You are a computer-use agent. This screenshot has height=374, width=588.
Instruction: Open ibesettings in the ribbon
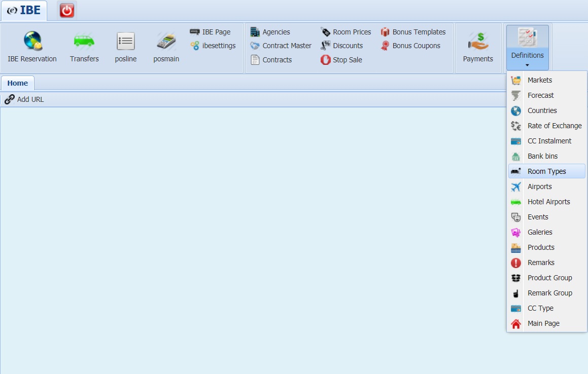[213, 46]
